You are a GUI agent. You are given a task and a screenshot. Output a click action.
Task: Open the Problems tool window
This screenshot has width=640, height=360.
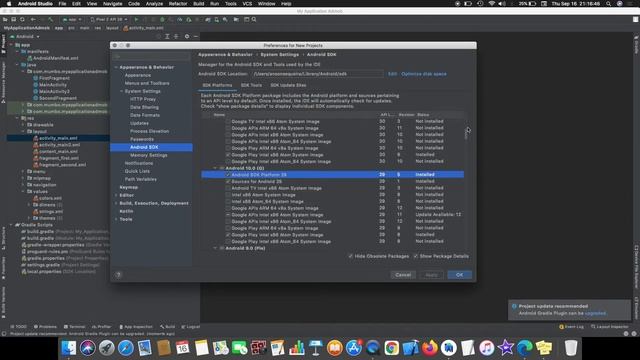[45, 327]
